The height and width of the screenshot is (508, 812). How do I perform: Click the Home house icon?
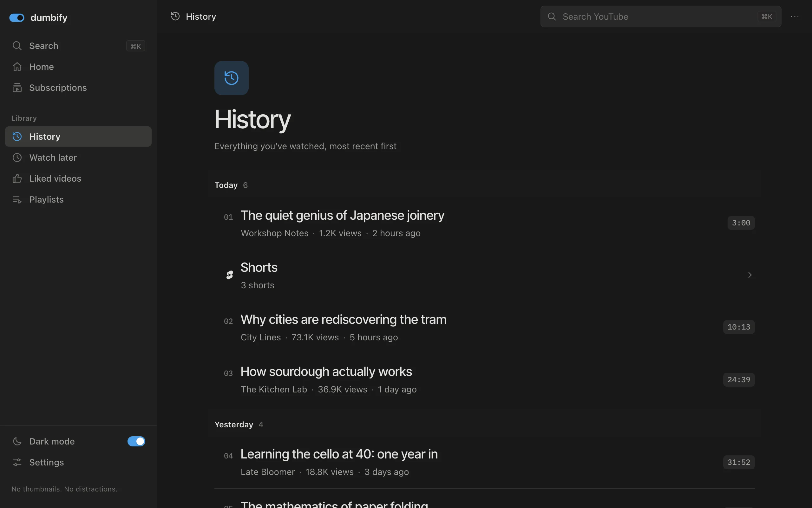(17, 67)
